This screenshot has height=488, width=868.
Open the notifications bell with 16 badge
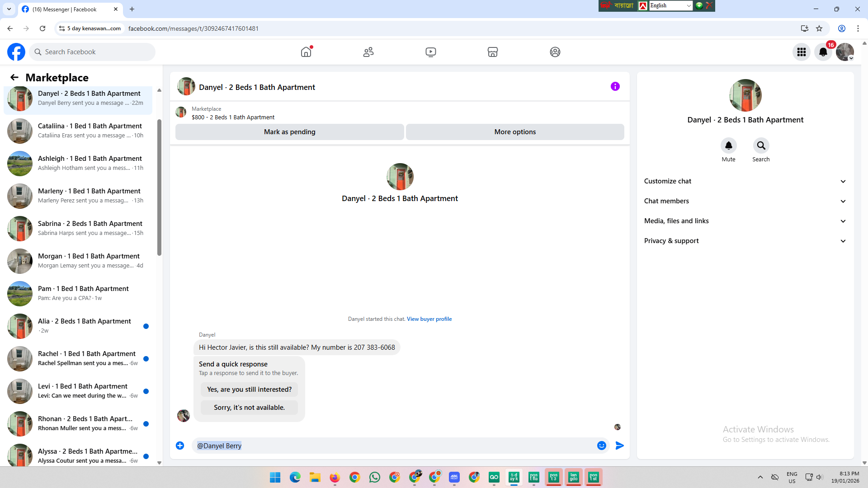pos(823,52)
